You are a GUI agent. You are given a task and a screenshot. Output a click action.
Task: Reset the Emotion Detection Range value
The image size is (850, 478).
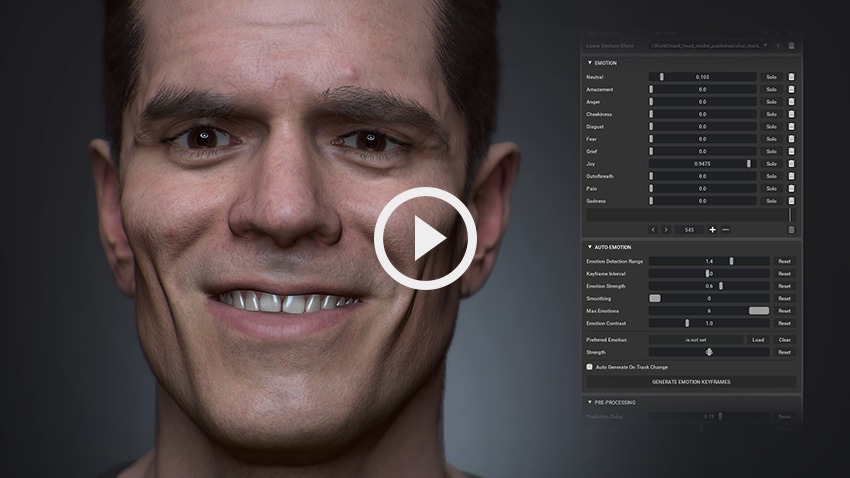point(784,261)
